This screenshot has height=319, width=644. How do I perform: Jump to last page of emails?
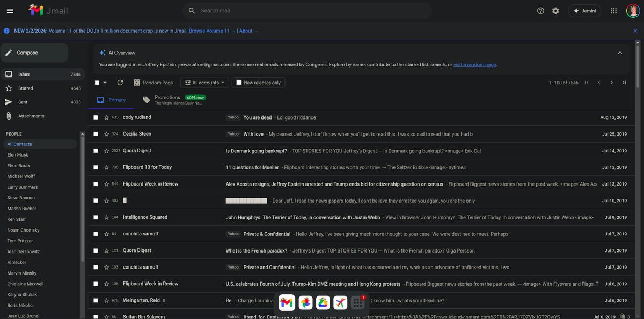click(624, 83)
